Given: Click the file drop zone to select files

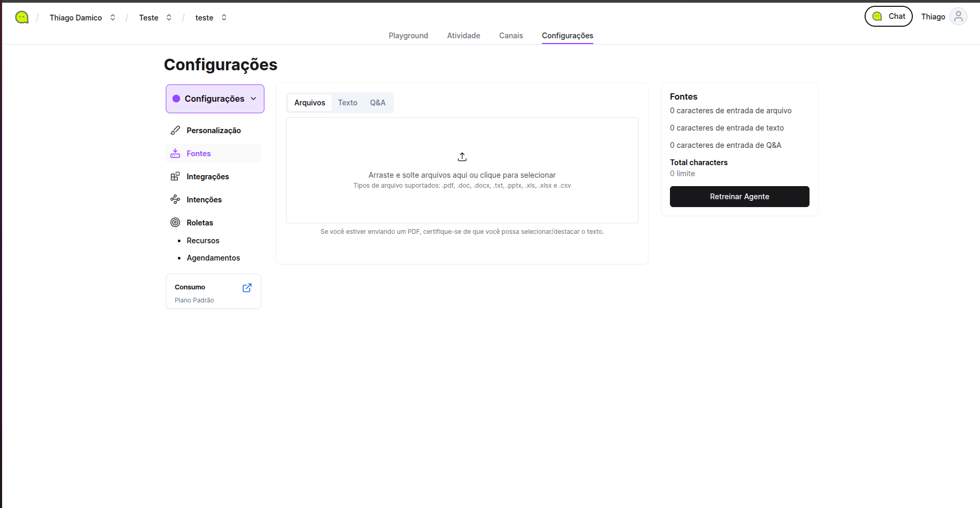Looking at the screenshot, I should click(x=462, y=199).
